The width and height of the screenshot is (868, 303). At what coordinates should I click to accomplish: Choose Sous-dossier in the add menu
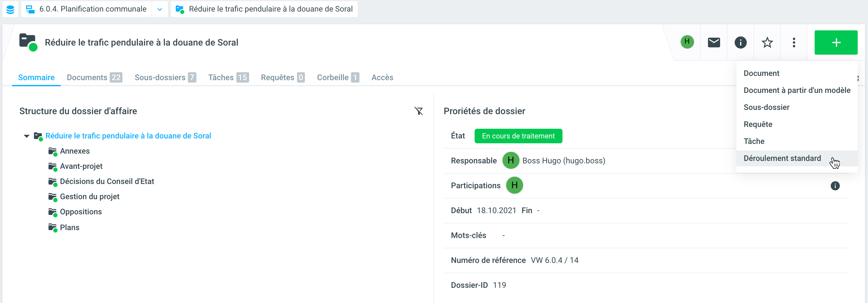click(766, 107)
